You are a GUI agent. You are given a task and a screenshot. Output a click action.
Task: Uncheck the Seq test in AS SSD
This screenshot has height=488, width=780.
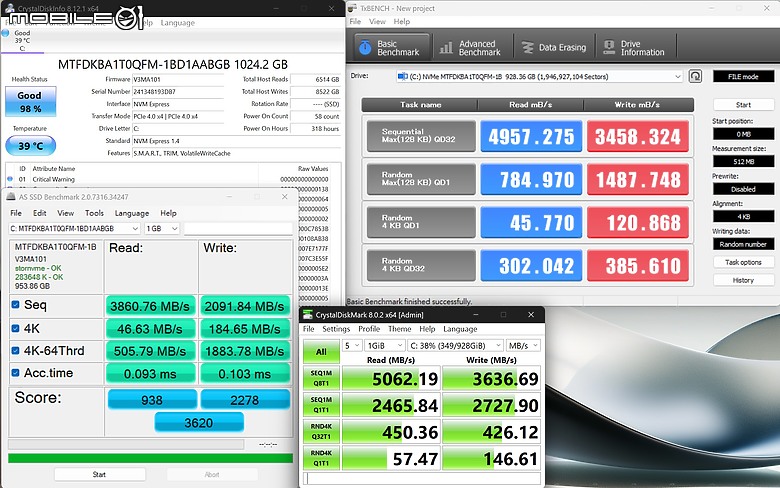15,304
